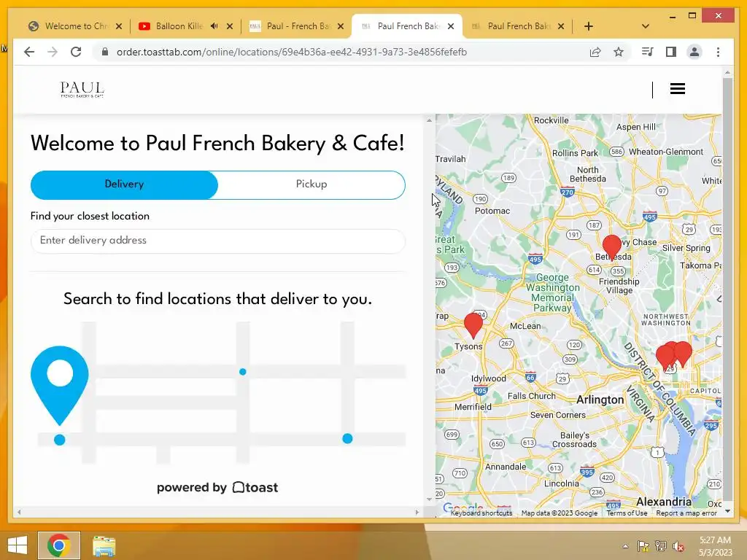Select the Delivery option
Viewport: 747px width, 560px height.
coord(124,184)
